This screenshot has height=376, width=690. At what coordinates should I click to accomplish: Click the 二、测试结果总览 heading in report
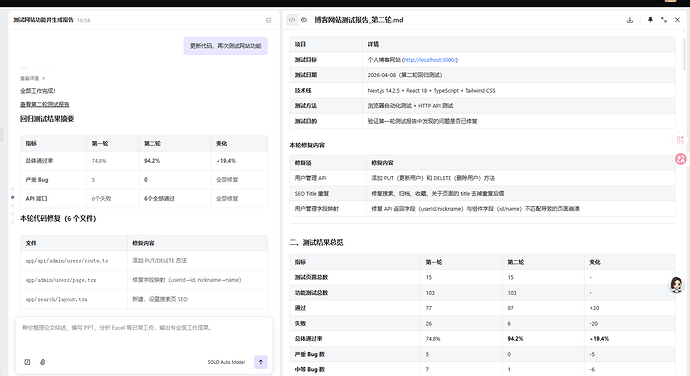pyautogui.click(x=316, y=243)
